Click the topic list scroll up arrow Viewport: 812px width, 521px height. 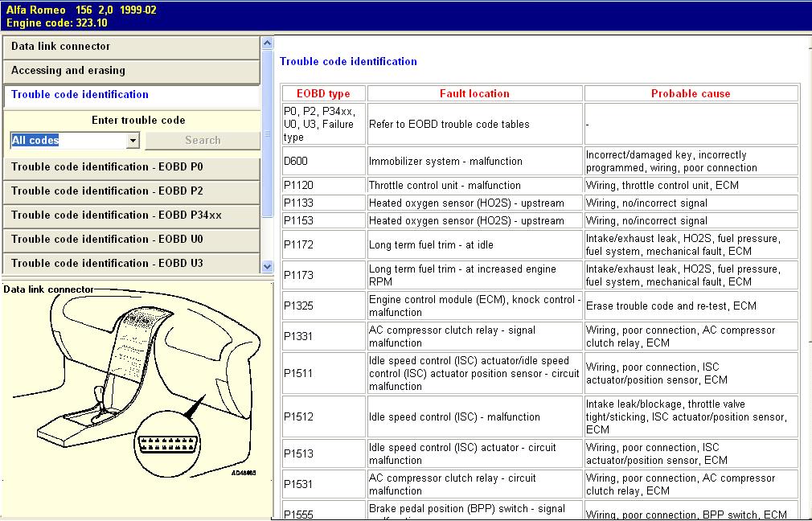coord(268,43)
